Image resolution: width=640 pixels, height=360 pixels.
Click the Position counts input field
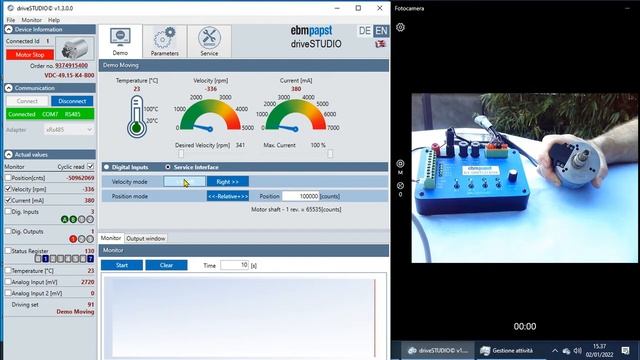click(x=300, y=196)
